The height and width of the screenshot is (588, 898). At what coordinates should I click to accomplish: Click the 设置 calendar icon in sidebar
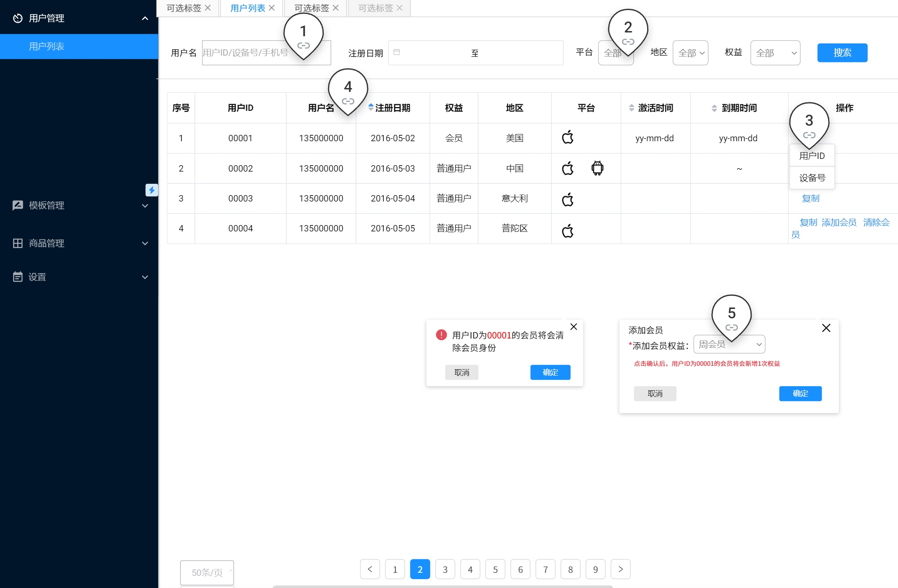coord(18,277)
